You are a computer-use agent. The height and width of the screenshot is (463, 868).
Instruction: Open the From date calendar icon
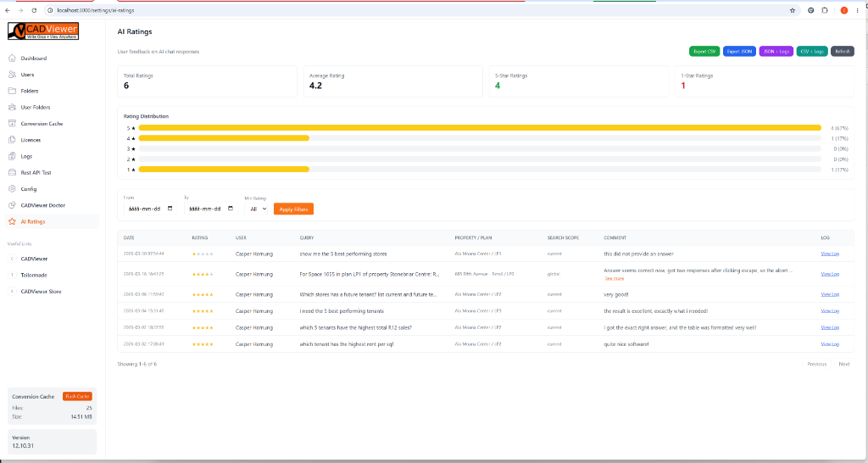170,209
